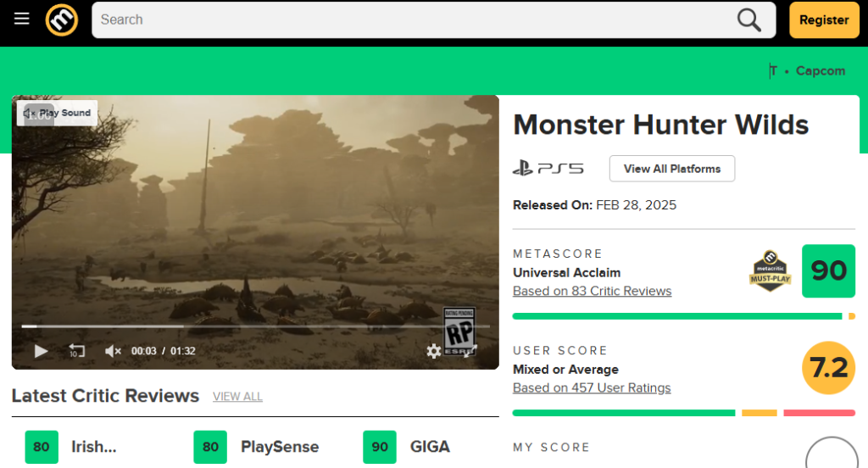
Task: Rewind the video 10 seconds
Action: point(76,351)
